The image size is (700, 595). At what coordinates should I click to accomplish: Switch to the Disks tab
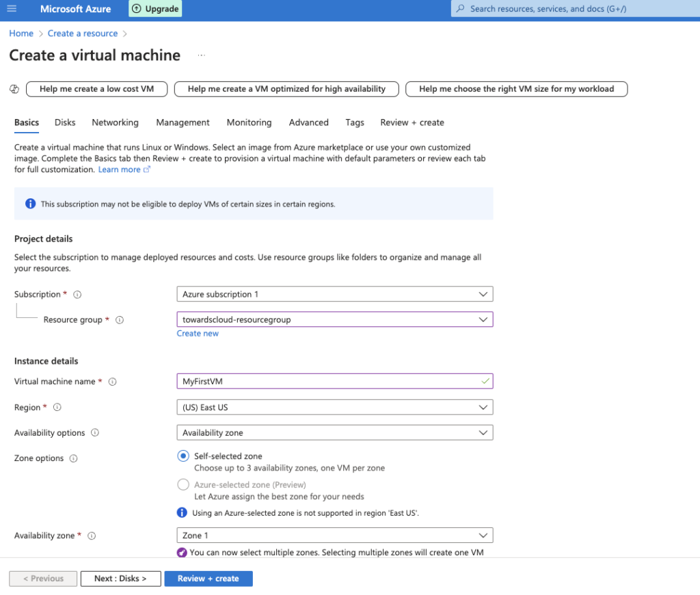pos(65,122)
